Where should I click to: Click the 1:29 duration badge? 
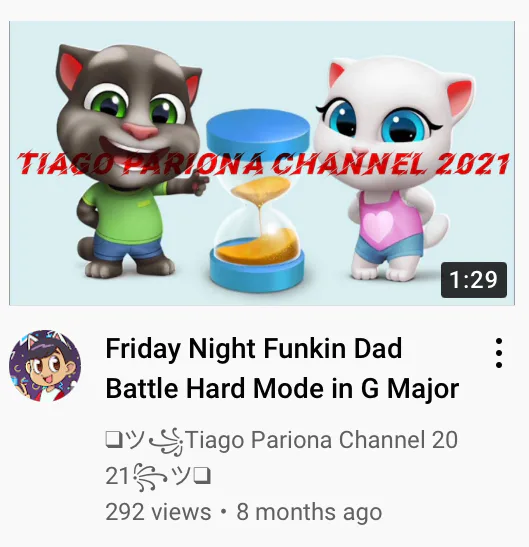point(474,280)
